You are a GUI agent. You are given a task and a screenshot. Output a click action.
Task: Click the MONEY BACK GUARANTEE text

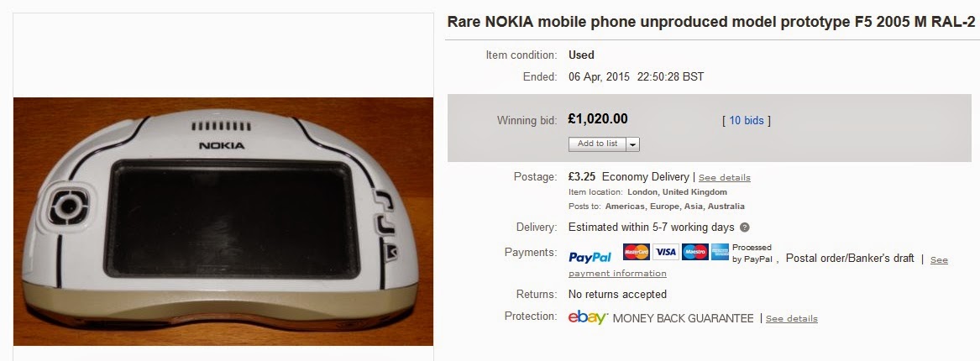pos(684,319)
